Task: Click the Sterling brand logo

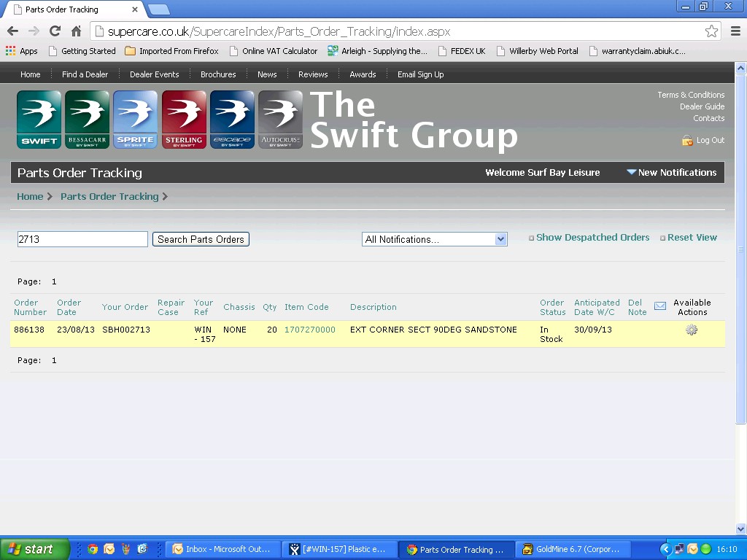Action: pos(184,120)
